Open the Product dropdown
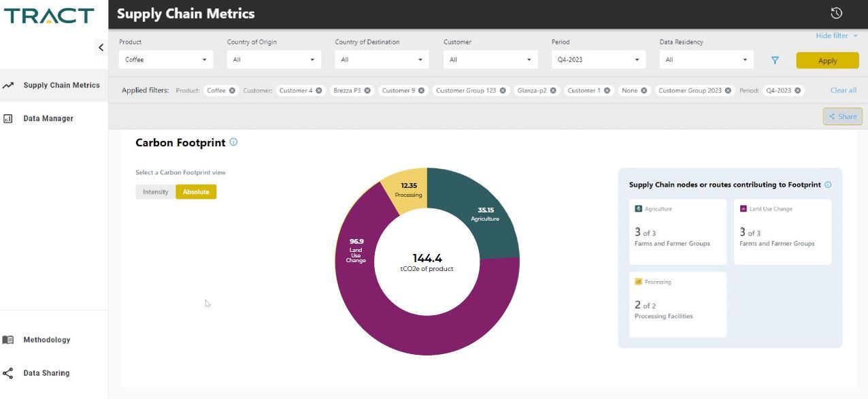The height and width of the screenshot is (399, 868). click(x=165, y=60)
